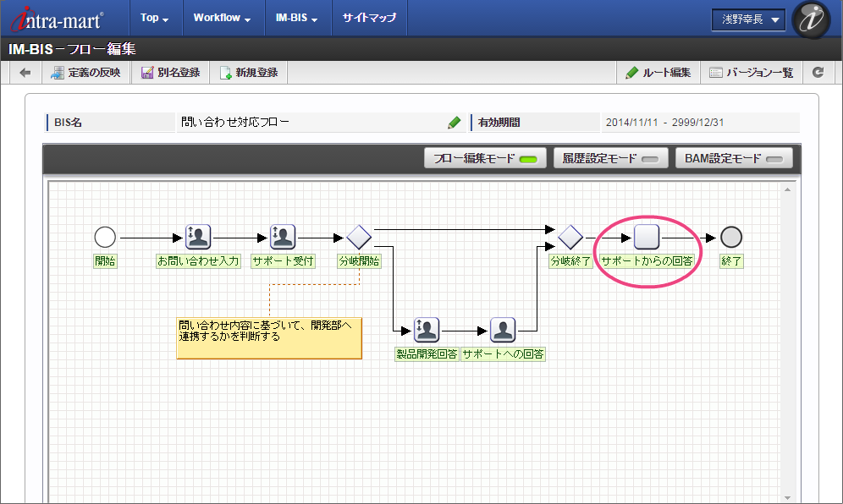The image size is (843, 504).
Task: Click canvas scrollbar up arrow
Action: (788, 189)
